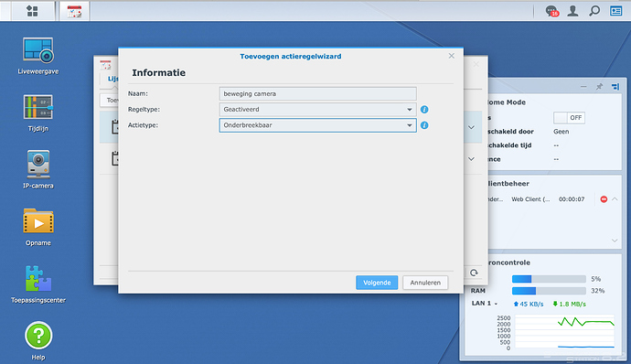Click the widget panel dock icon

(615, 87)
